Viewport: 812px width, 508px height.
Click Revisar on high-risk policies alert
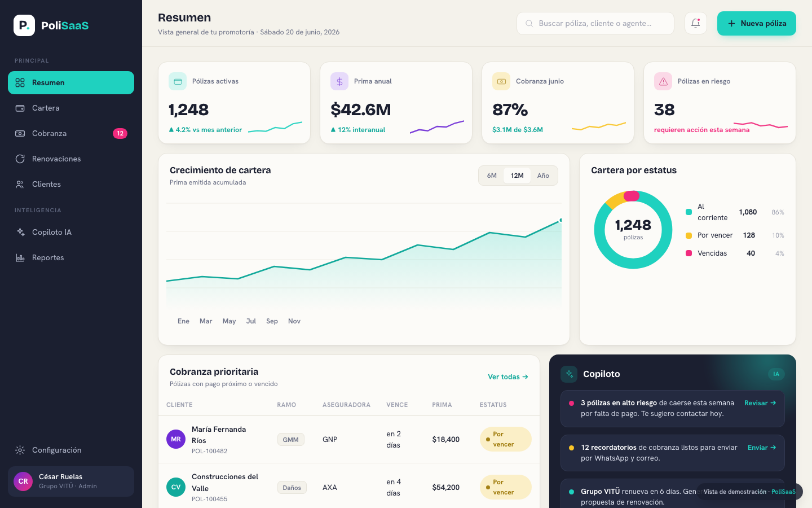(760, 403)
